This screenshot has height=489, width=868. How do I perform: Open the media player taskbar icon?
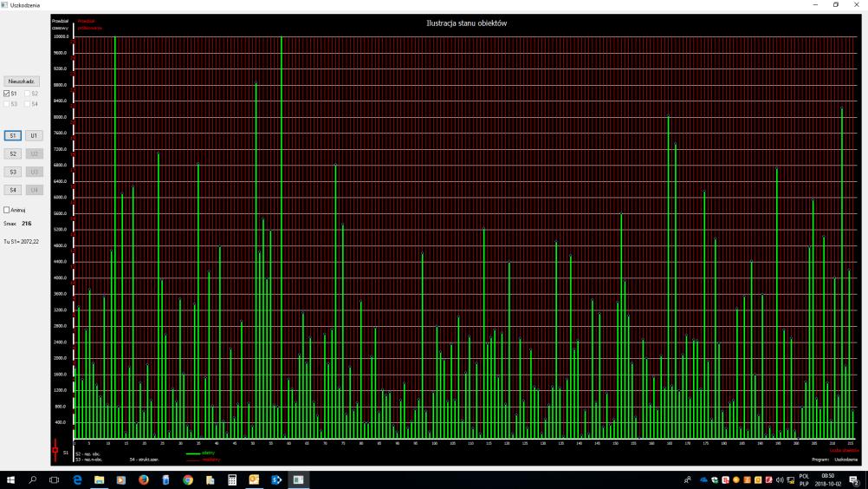pos(121,479)
